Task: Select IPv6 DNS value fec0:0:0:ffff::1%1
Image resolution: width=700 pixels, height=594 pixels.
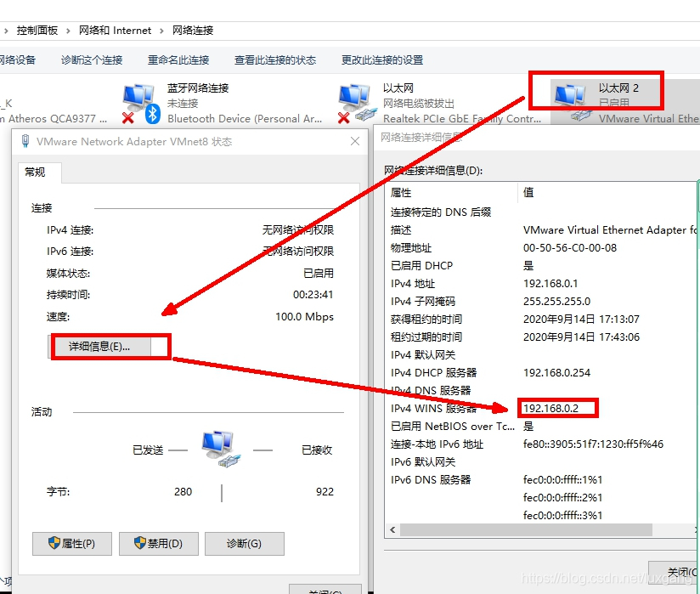Action: [562, 480]
